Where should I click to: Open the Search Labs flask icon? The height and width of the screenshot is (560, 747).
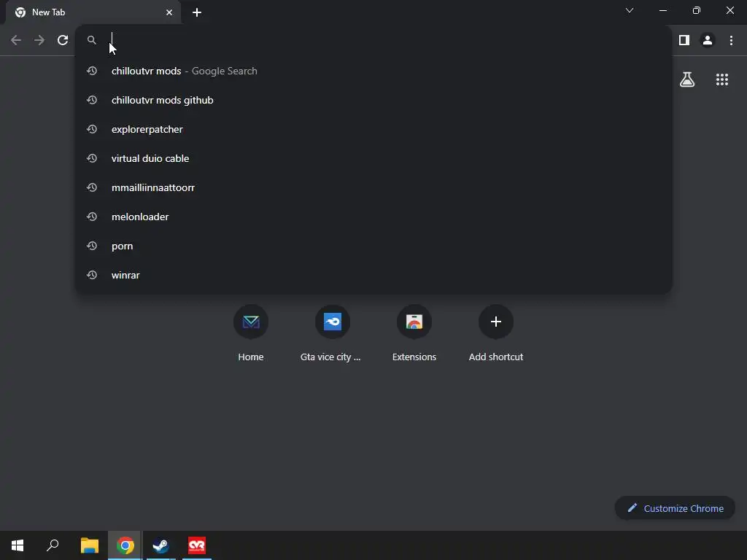[687, 79]
